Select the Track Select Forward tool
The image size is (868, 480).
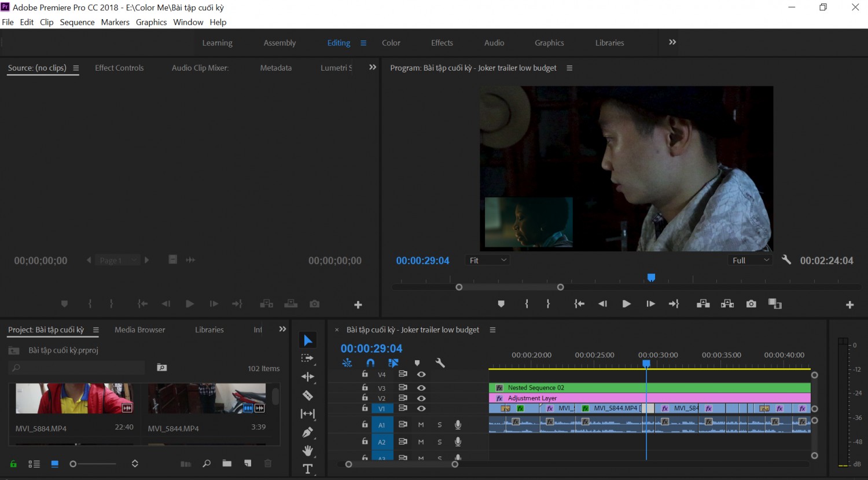point(308,358)
